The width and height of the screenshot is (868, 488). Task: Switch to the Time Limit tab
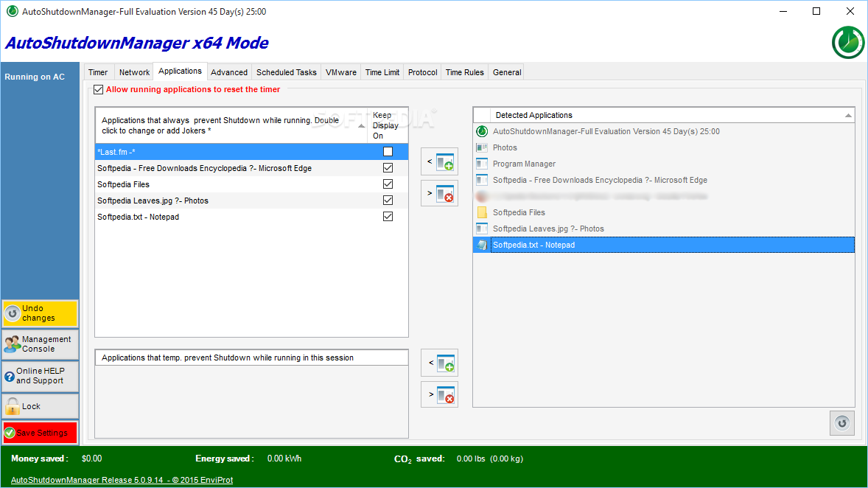click(x=382, y=72)
